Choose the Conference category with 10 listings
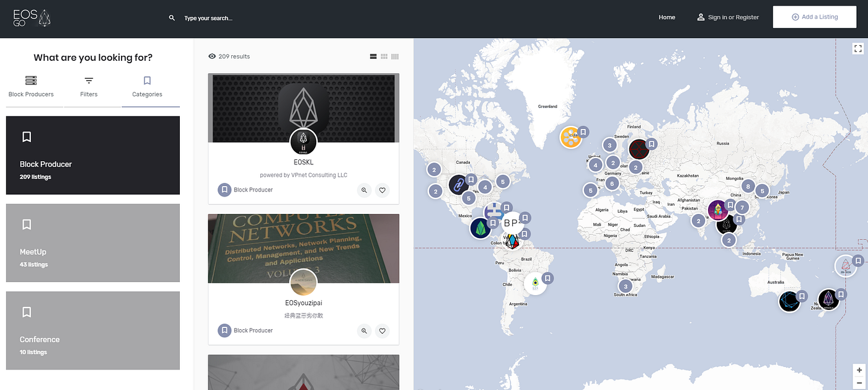 coord(93,330)
